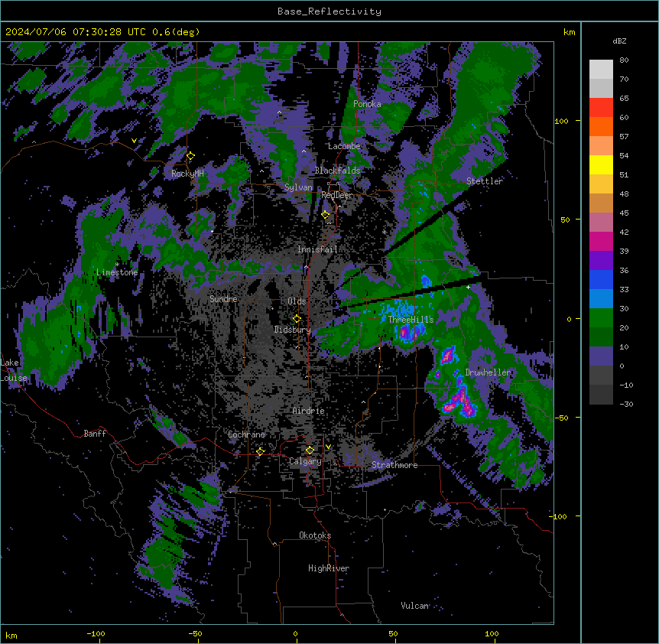659x644 pixels.
Task: Select the Cochrane label
Action: click(x=247, y=434)
